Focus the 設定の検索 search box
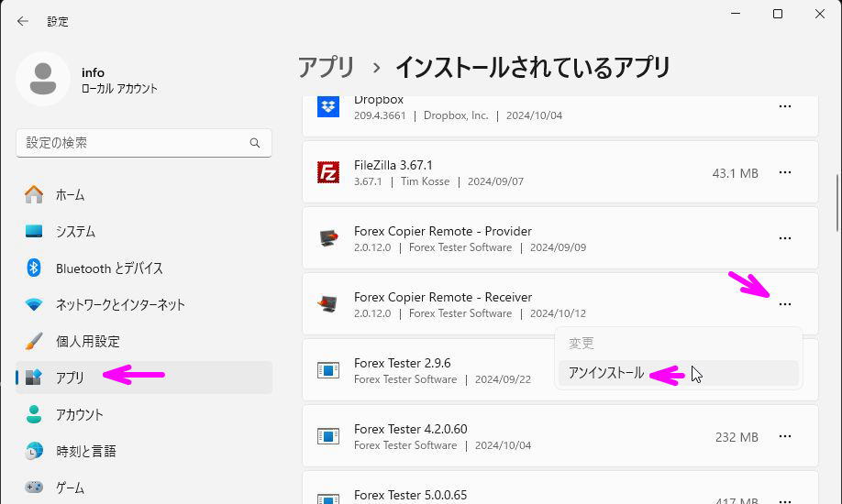 (x=144, y=143)
